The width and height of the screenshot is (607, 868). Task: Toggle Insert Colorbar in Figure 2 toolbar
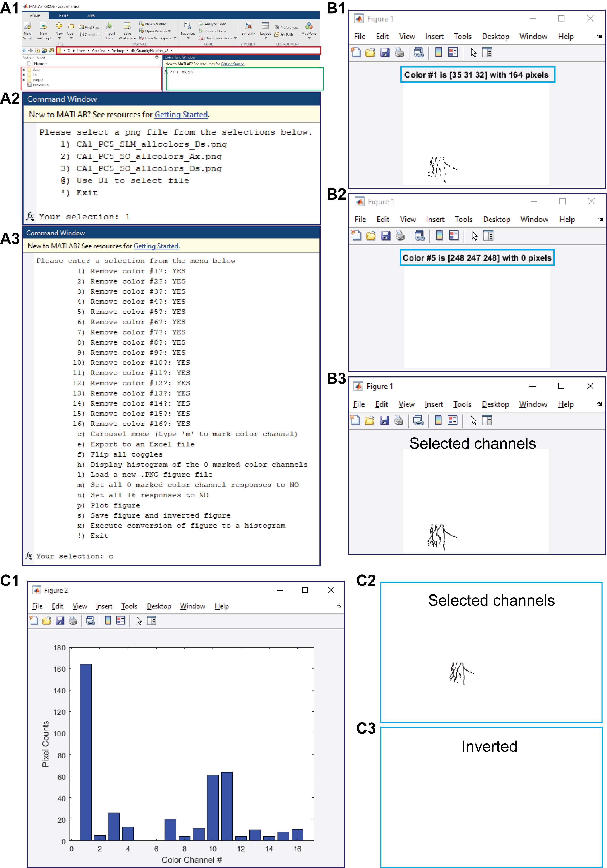(x=108, y=620)
